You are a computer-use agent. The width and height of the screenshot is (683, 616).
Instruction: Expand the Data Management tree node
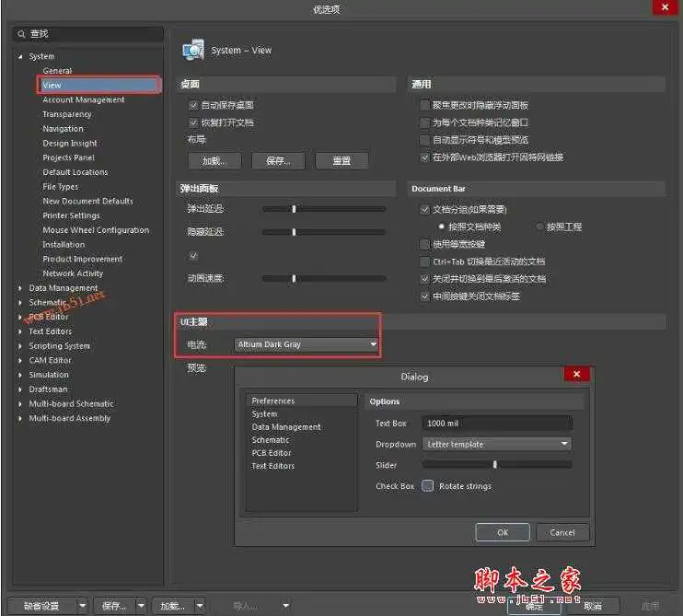tap(20, 288)
